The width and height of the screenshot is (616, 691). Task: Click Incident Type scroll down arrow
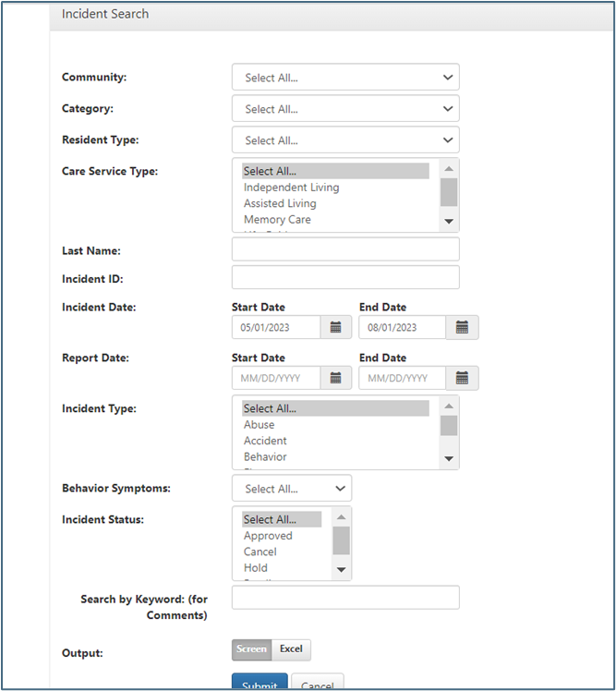[x=449, y=459]
